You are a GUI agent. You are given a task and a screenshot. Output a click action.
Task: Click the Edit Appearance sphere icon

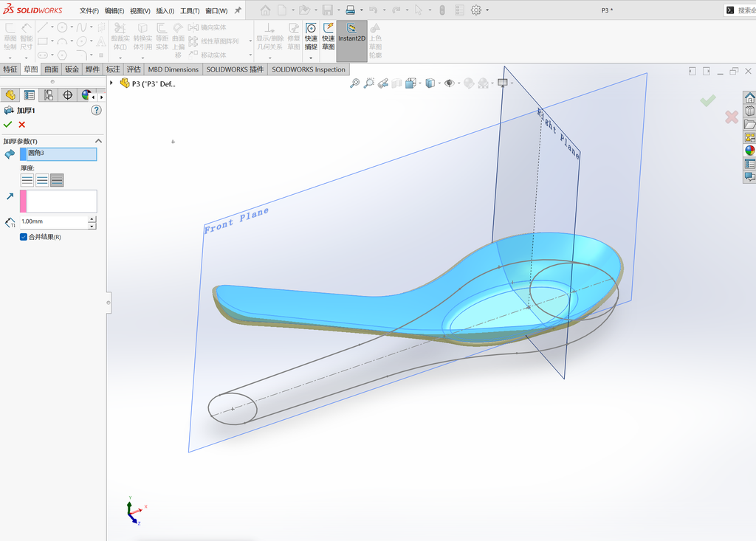(469, 83)
